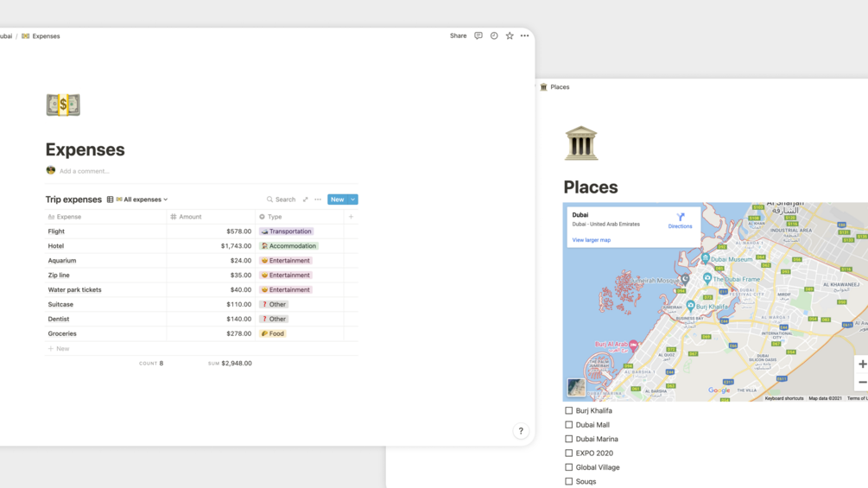Zoom in on the Dubai map
The width and height of the screenshot is (868, 488).
click(x=862, y=364)
